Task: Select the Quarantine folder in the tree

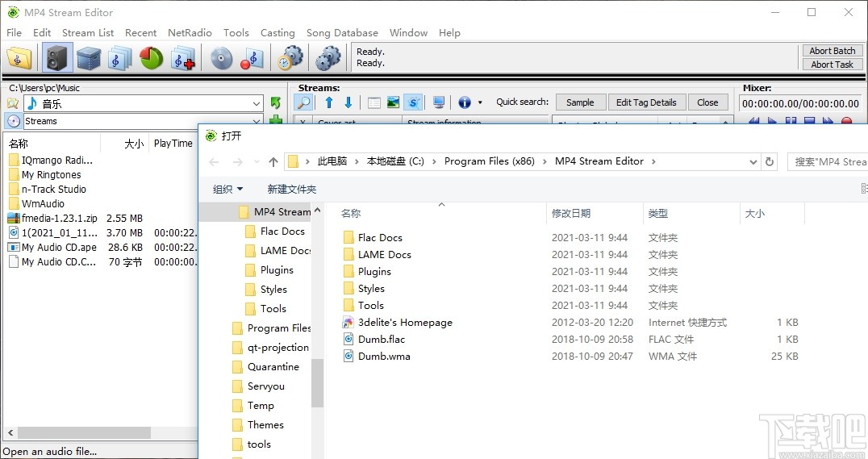Action: click(273, 366)
